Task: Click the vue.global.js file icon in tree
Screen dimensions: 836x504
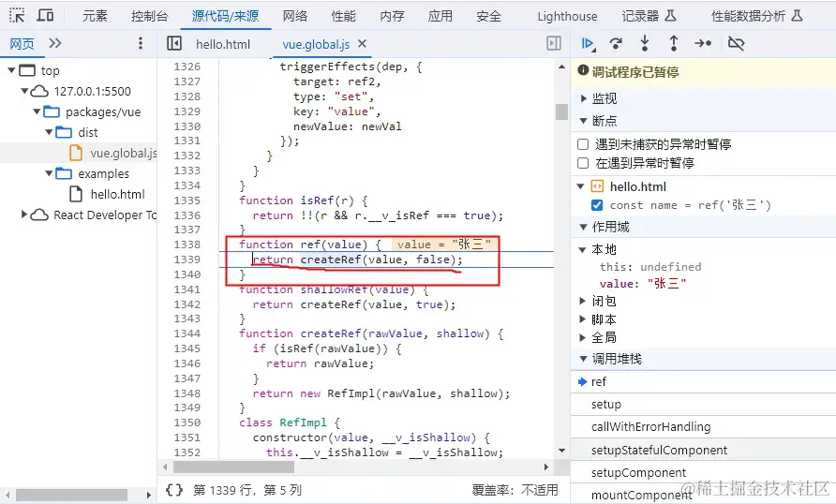Action: [76, 154]
